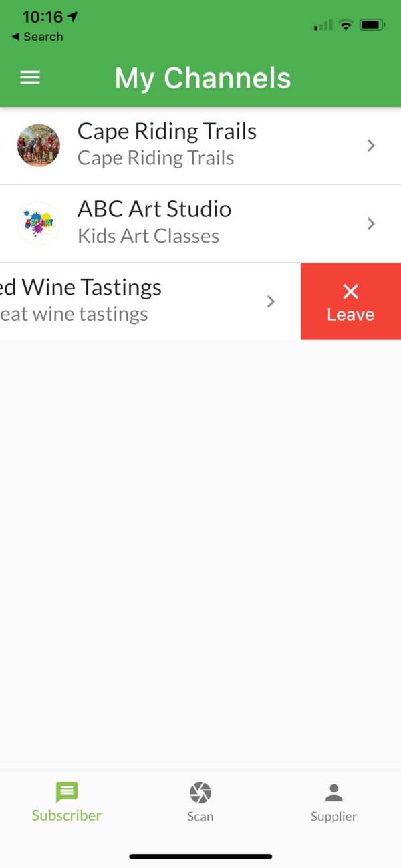Tap the red Leave button
Screen dimensions: 401x868
(351, 301)
